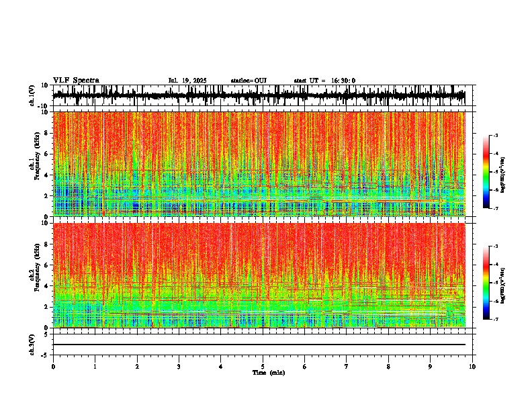Screen dimensions: 532x411
Task: Click the ch.3 flat voltage line
Action: point(259,345)
